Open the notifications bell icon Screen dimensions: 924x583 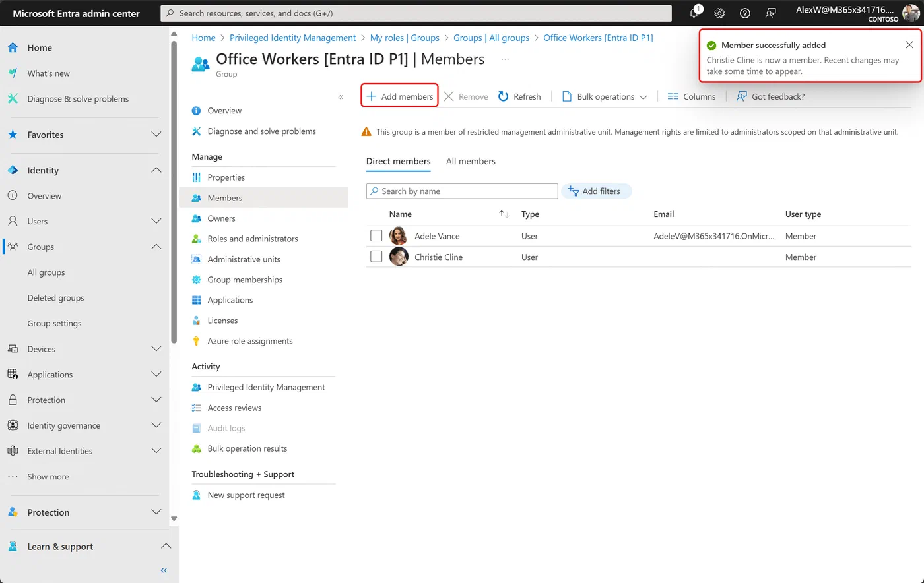point(694,13)
